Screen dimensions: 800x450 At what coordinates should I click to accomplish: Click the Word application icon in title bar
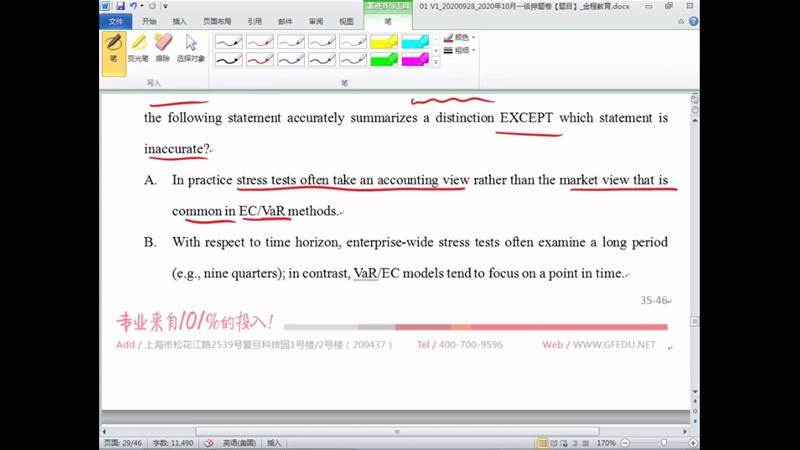click(x=105, y=6)
